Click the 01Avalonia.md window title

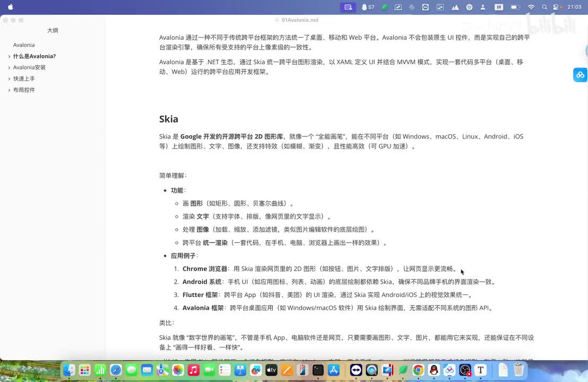click(x=300, y=20)
